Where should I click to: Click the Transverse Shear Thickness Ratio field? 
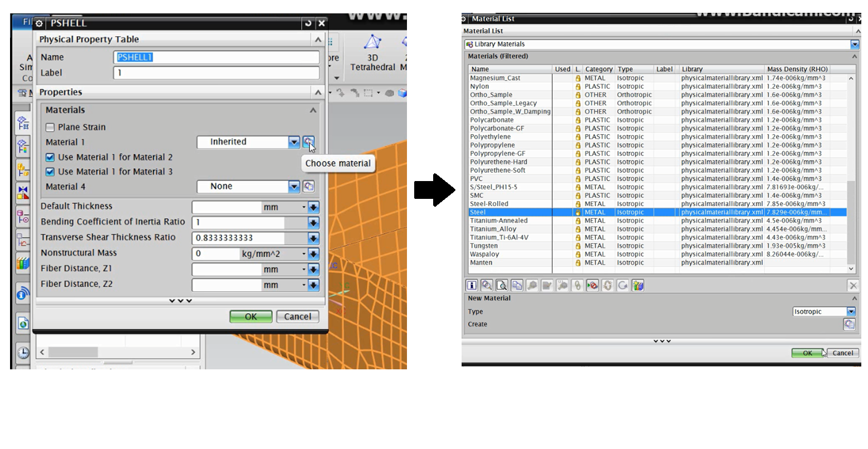pos(238,238)
